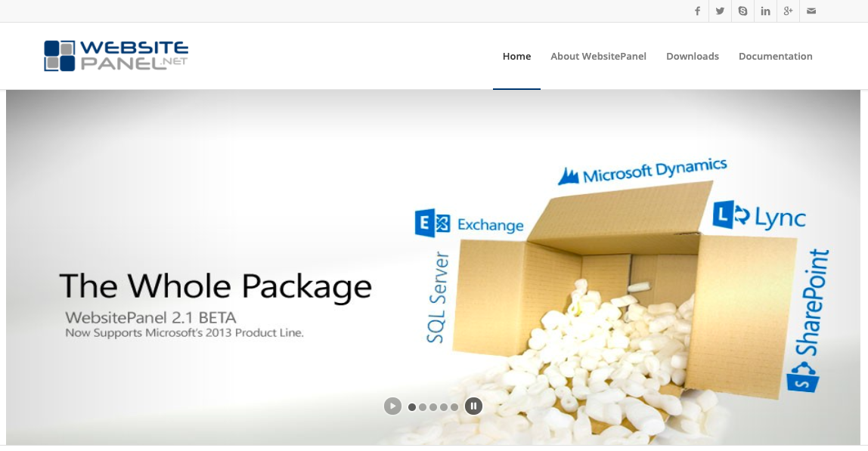Pause the slideshow
This screenshot has width=868, height=451.
[x=473, y=406]
